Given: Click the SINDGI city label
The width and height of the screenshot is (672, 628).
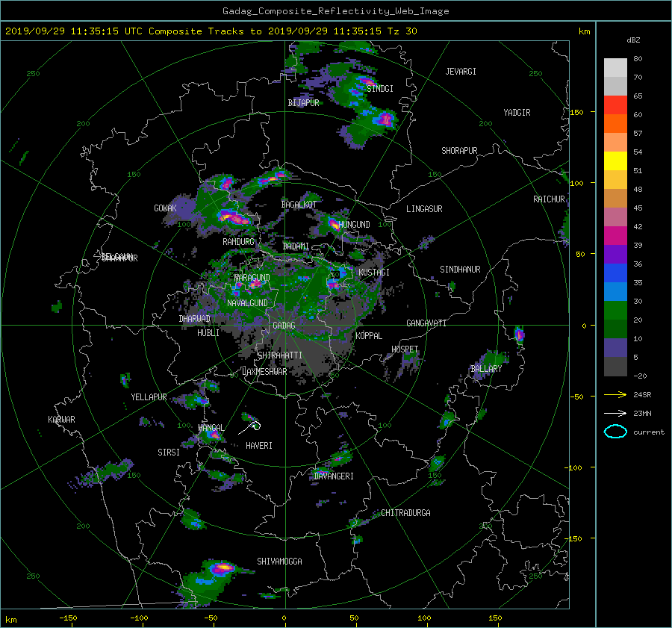Looking at the screenshot, I should [380, 89].
